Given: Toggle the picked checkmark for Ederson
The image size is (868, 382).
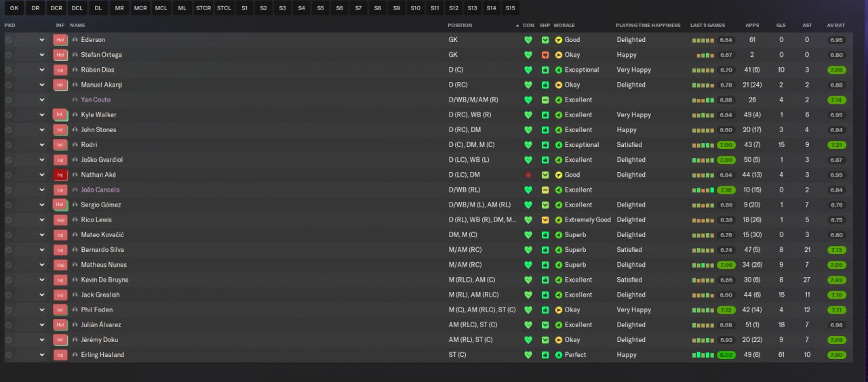Looking at the screenshot, I should click(8, 40).
